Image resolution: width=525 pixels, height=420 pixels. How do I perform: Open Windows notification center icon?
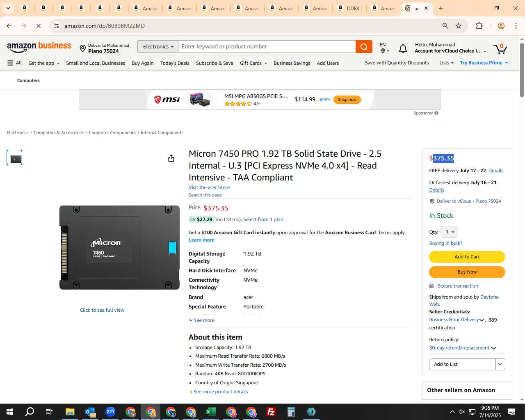pyautogui.click(x=511, y=412)
